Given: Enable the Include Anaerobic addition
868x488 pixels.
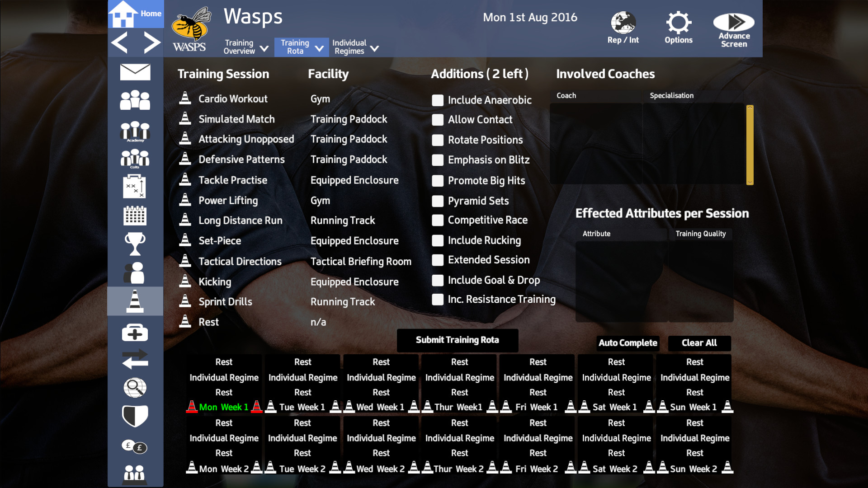Looking at the screenshot, I should (438, 100).
